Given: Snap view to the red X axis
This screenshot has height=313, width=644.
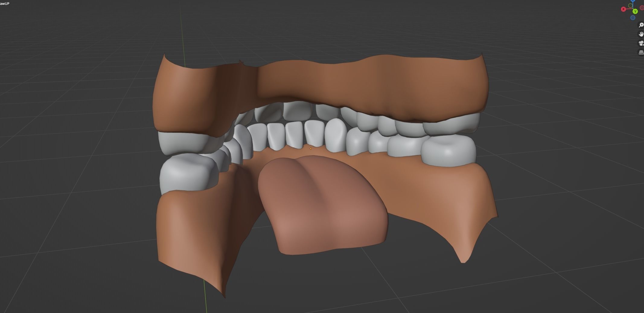Looking at the screenshot, I should tap(623, 9).
